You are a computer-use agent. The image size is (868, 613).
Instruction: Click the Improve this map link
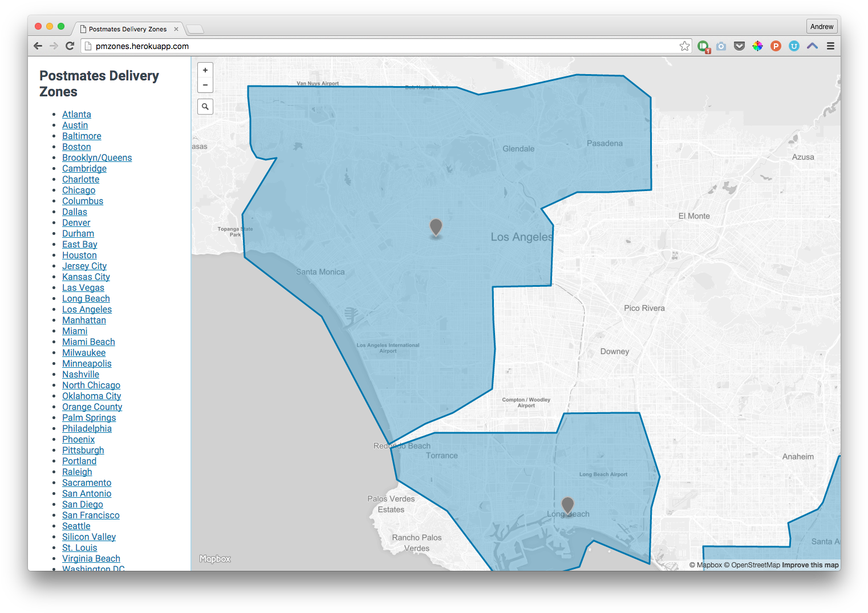point(810,565)
